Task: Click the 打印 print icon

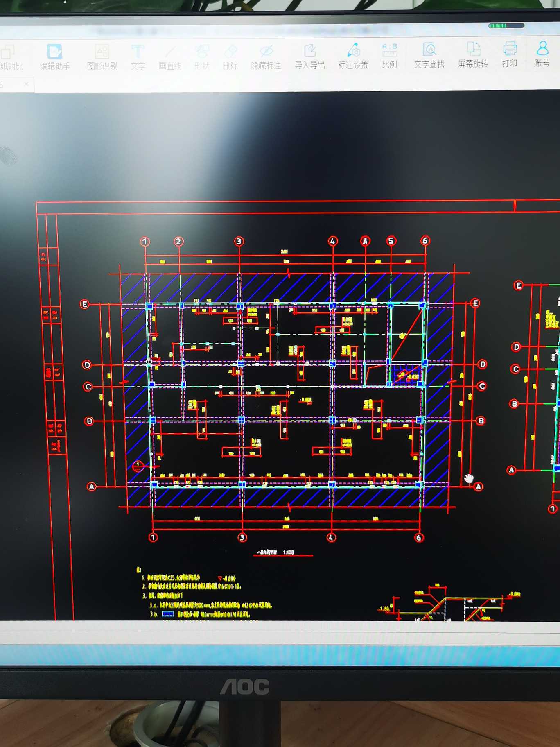Action: coord(510,54)
